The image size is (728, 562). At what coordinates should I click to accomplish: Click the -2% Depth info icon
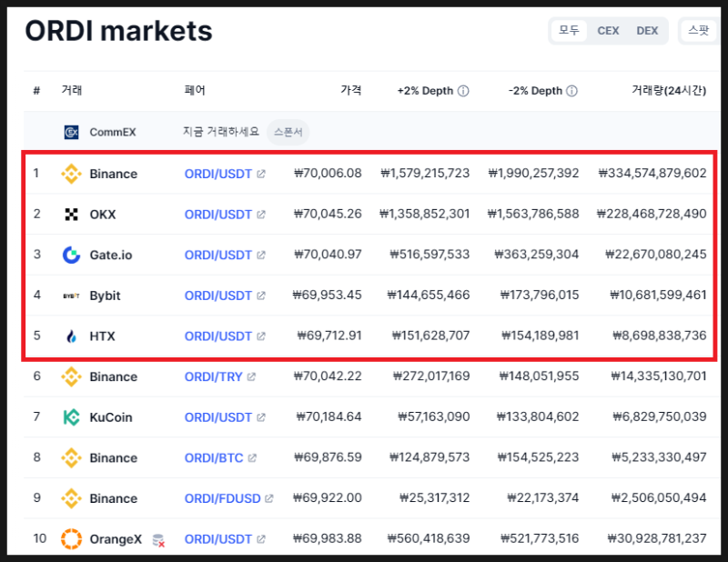coord(572,91)
